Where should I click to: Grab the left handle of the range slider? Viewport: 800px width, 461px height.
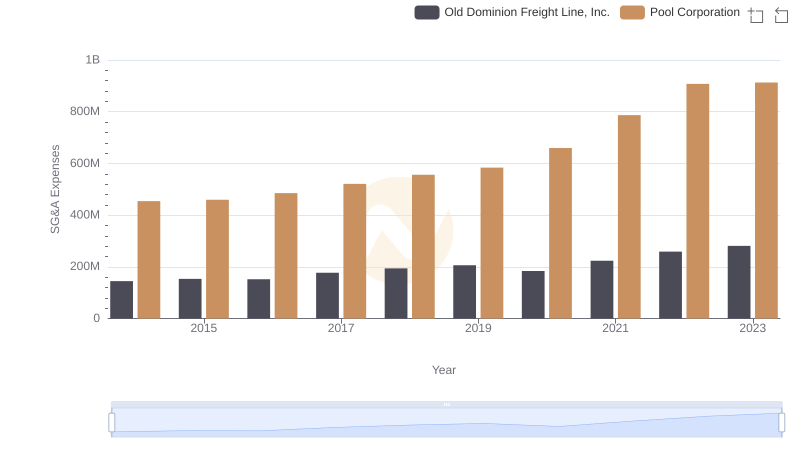point(112,423)
